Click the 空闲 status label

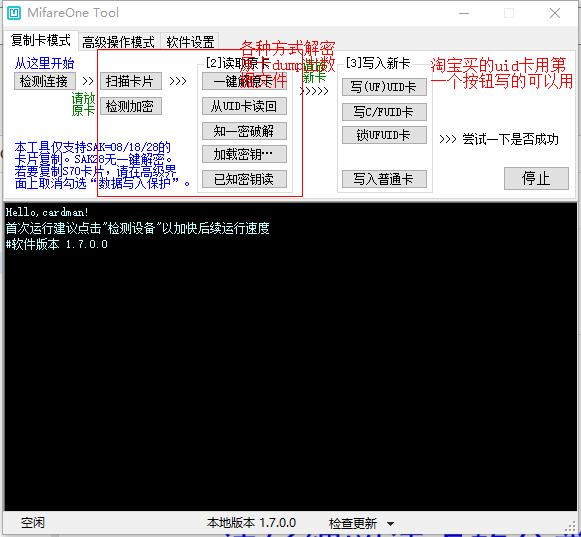[33, 523]
